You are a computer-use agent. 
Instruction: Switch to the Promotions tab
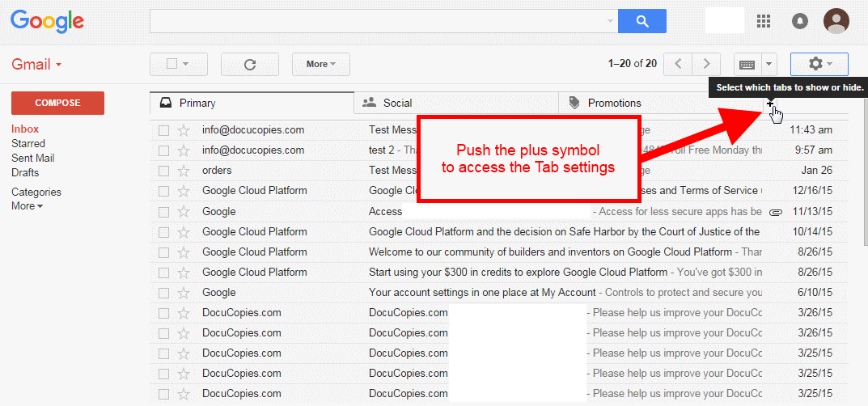615,103
